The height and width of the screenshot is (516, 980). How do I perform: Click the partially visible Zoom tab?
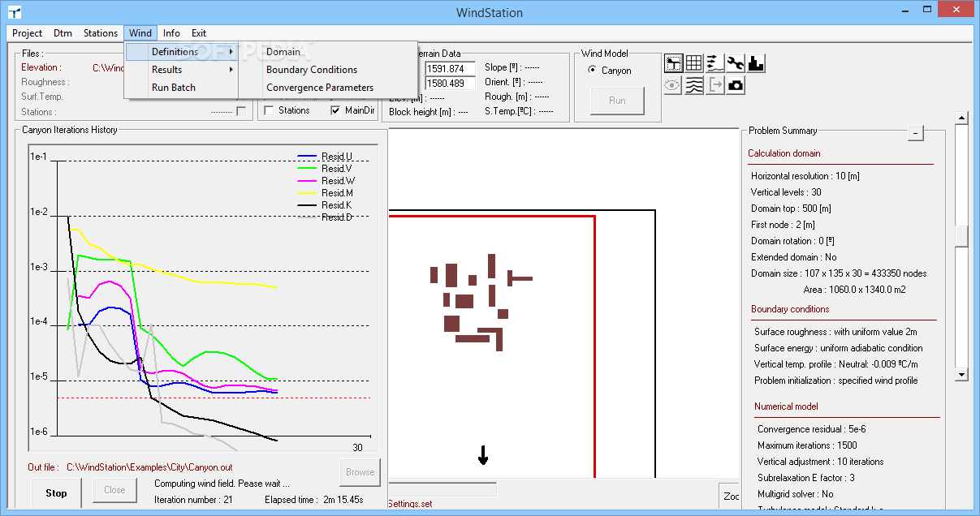[730, 496]
